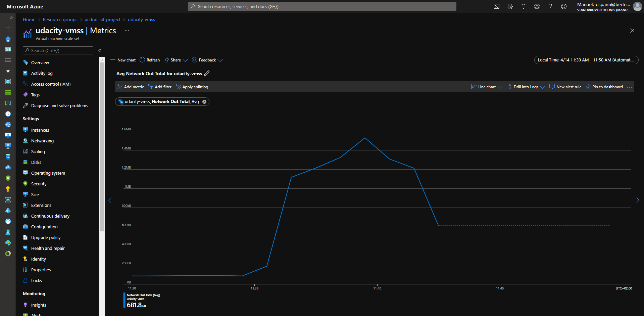Click Add metric

tap(131, 87)
